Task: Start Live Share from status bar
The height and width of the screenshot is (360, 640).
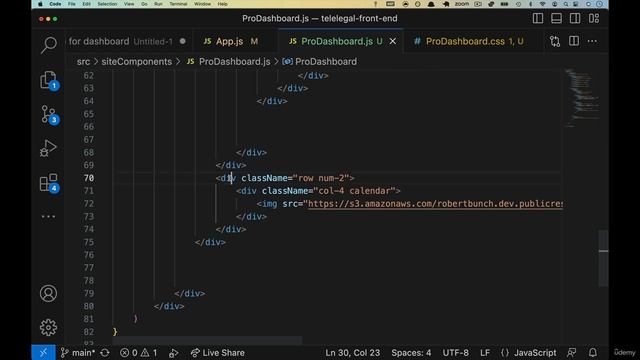Action: (x=218, y=353)
